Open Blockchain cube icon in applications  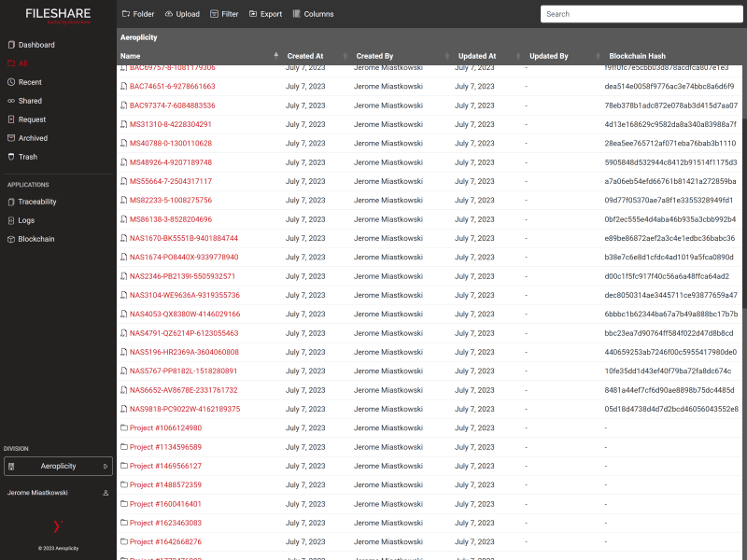pos(11,239)
